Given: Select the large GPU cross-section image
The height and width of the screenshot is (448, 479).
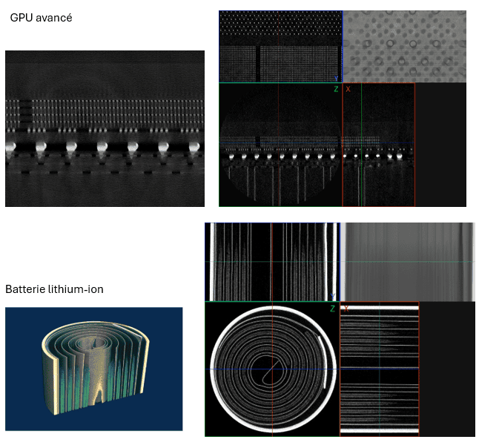Looking at the screenshot, I should (x=105, y=128).
